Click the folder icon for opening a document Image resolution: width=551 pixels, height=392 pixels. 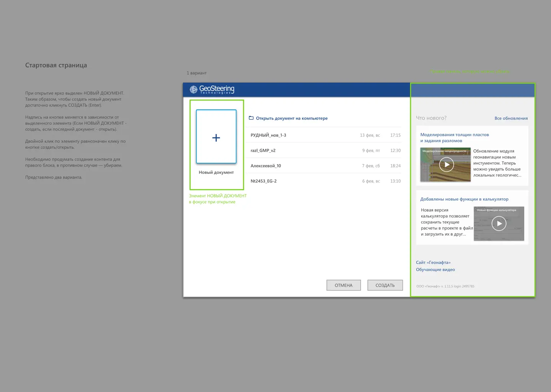click(251, 118)
